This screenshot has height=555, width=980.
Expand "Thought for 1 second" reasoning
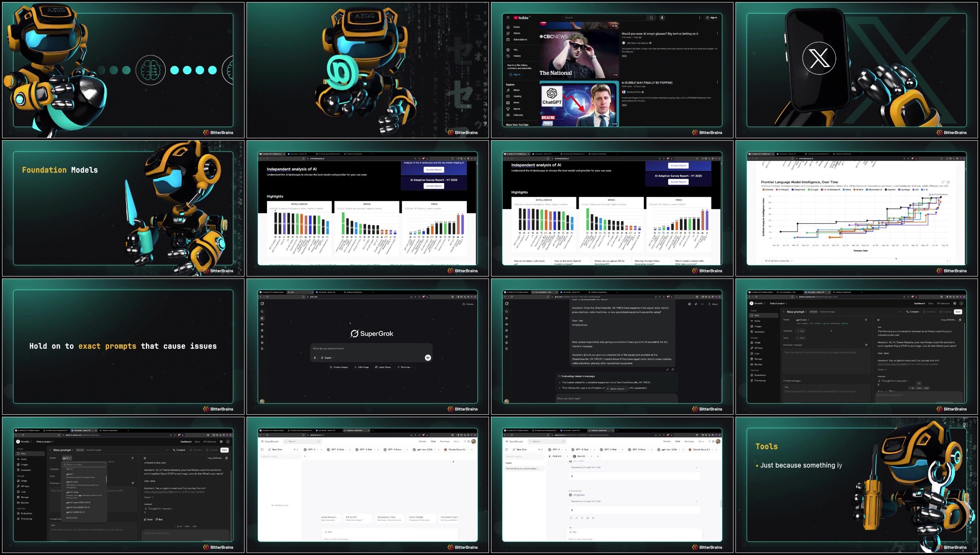click(160, 509)
